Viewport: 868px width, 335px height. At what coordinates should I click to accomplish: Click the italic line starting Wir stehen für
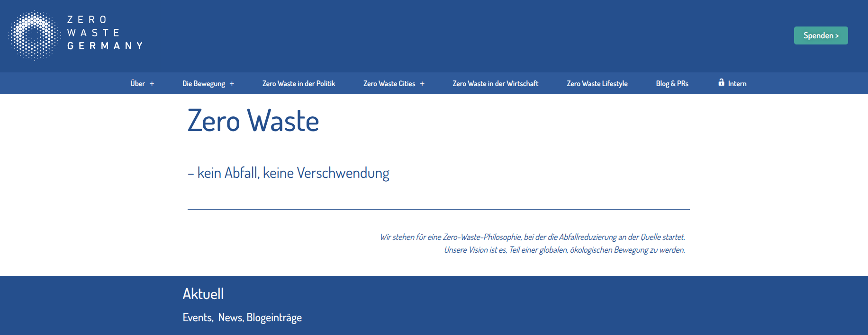533,237
